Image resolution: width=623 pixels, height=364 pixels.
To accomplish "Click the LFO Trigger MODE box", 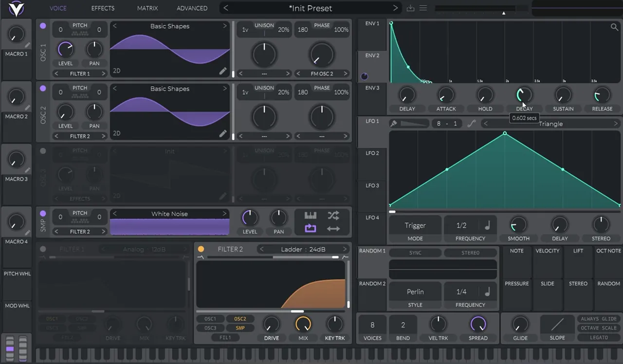I will pyautogui.click(x=415, y=225).
